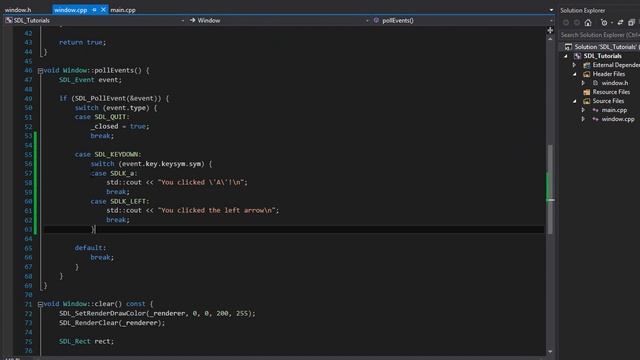Click 'SDL_RenderClear(_renderer);' on line 73
The image size is (640, 360).
pyautogui.click(x=112, y=323)
